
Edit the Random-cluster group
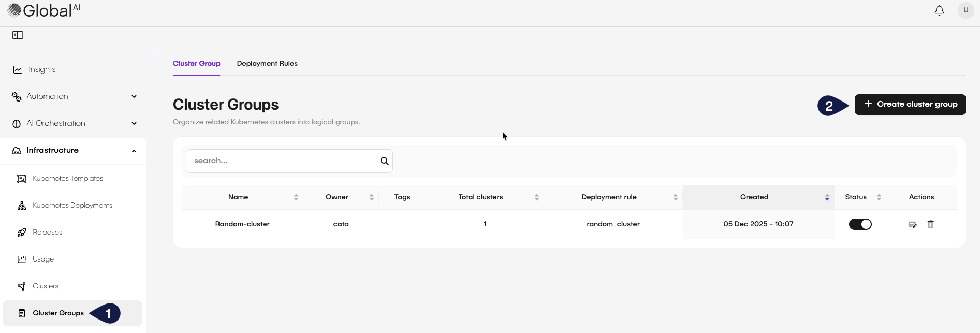[912, 224]
